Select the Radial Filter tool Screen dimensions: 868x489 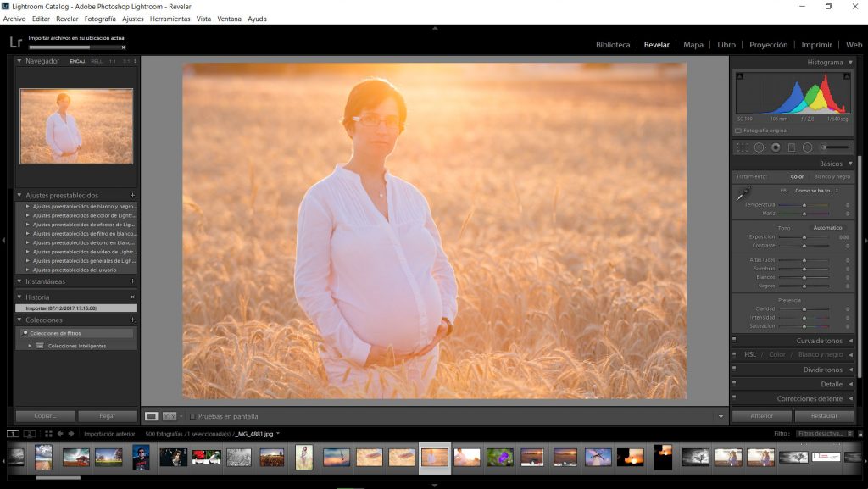pos(806,147)
